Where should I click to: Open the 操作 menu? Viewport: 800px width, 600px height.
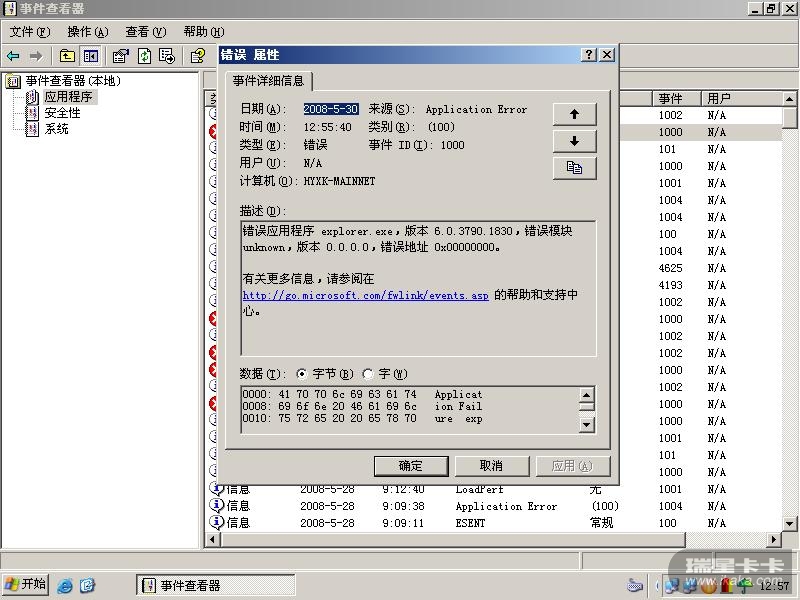tap(88, 32)
